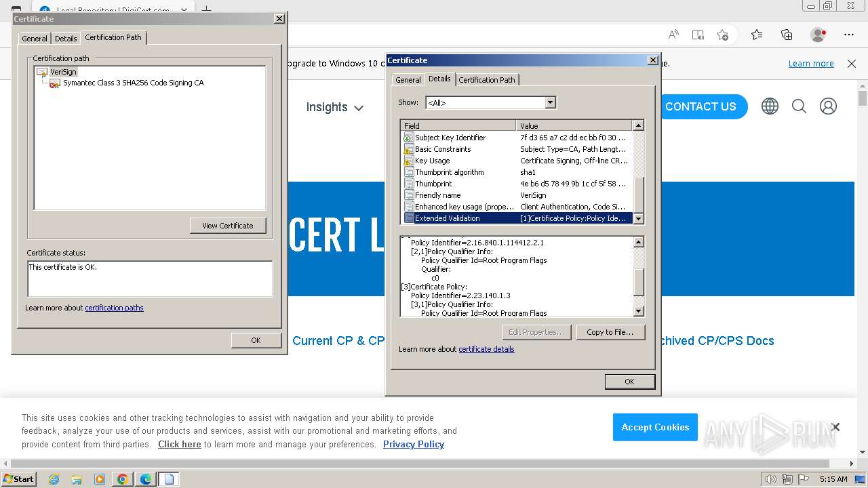The image size is (868, 488).
Task: Click OK in the Certification Path dialog
Action: (x=256, y=340)
